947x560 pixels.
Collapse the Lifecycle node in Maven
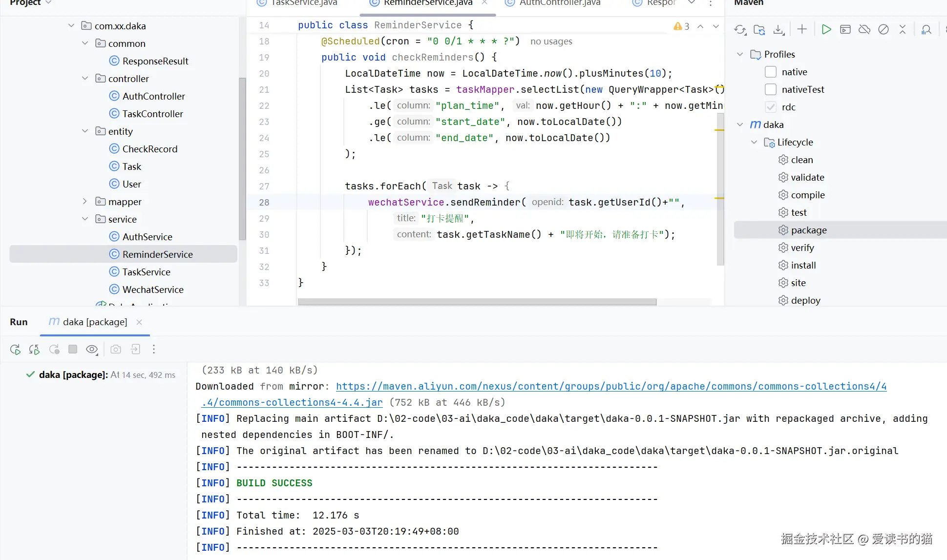(754, 143)
